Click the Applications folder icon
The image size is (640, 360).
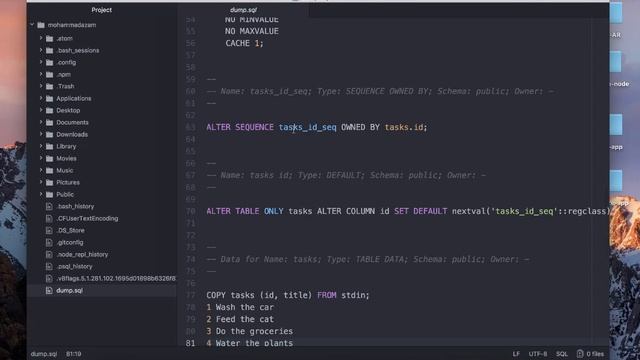[49, 98]
